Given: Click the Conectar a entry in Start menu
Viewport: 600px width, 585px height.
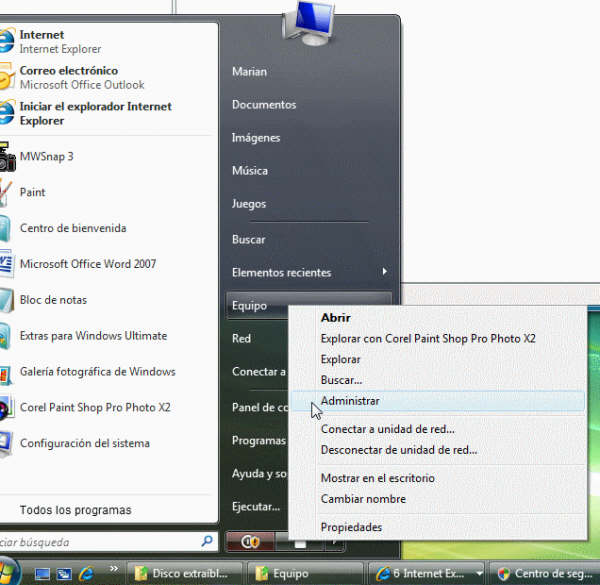Looking at the screenshot, I should (259, 372).
